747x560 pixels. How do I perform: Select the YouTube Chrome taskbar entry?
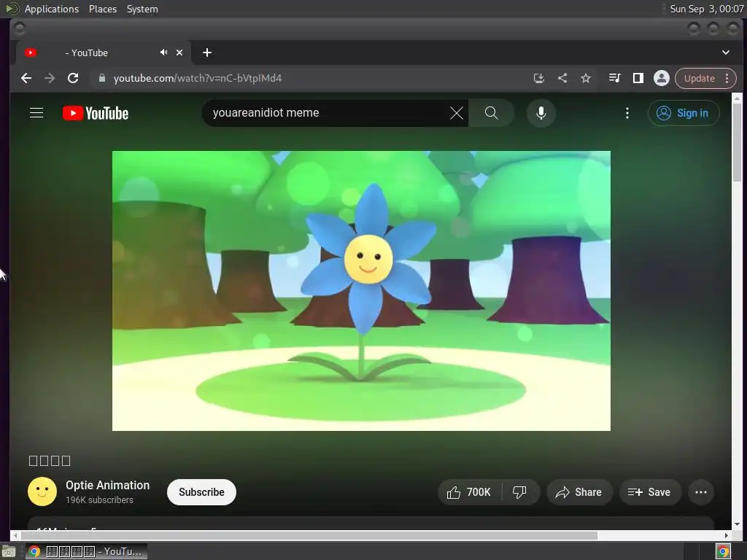pyautogui.click(x=86, y=551)
